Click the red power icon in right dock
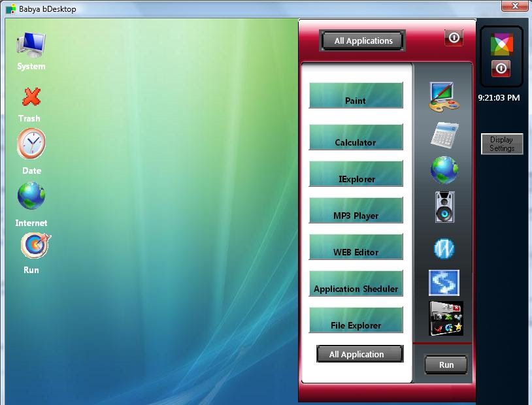Viewport: 532px width, 405px height. [x=501, y=69]
